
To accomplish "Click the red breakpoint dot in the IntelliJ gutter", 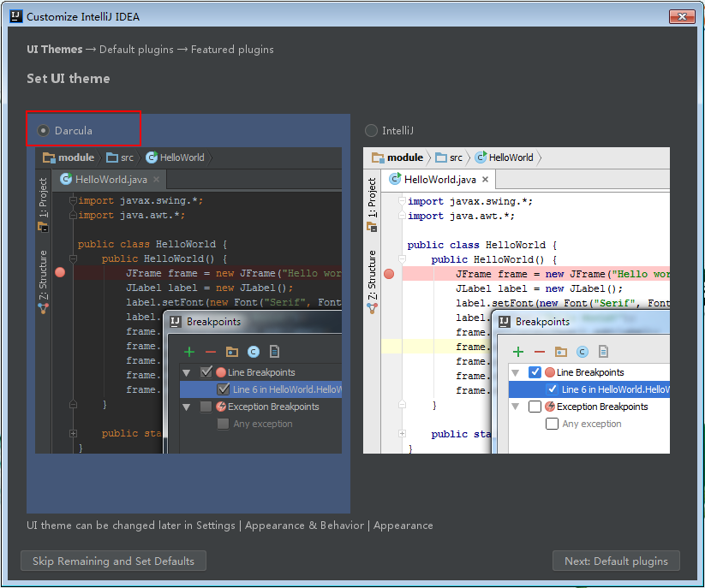I will pyautogui.click(x=389, y=274).
